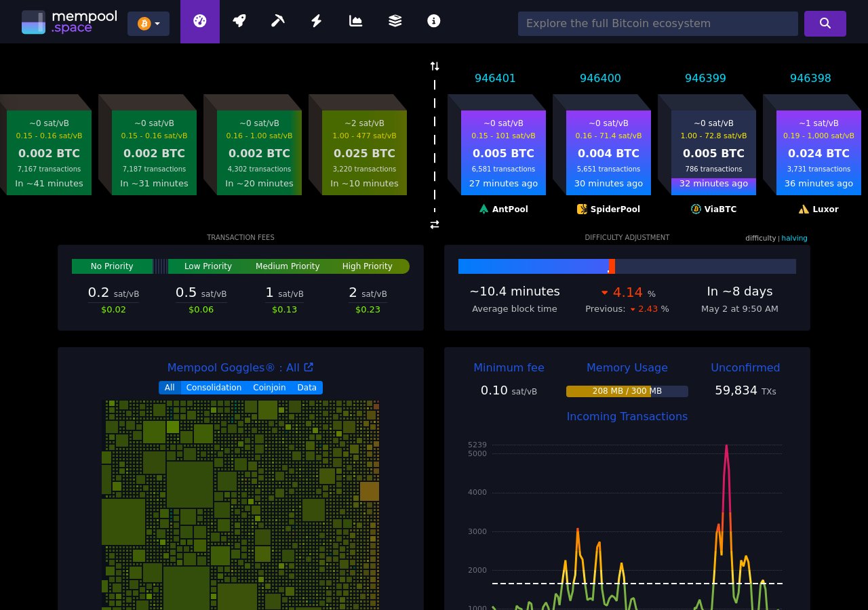Click the Bitcoin ecosystem search field

(658, 23)
